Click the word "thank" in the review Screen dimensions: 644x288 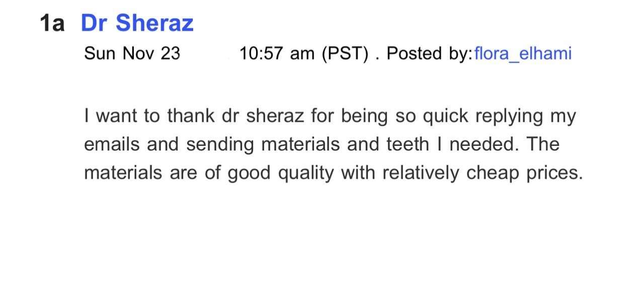pos(191,116)
